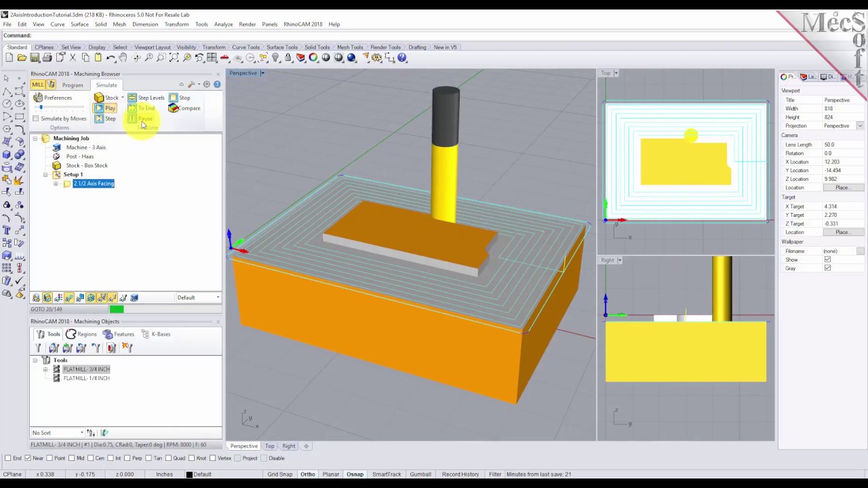Toggle Point osnap checkbox
This screenshot has width=868, height=488.
point(49,458)
